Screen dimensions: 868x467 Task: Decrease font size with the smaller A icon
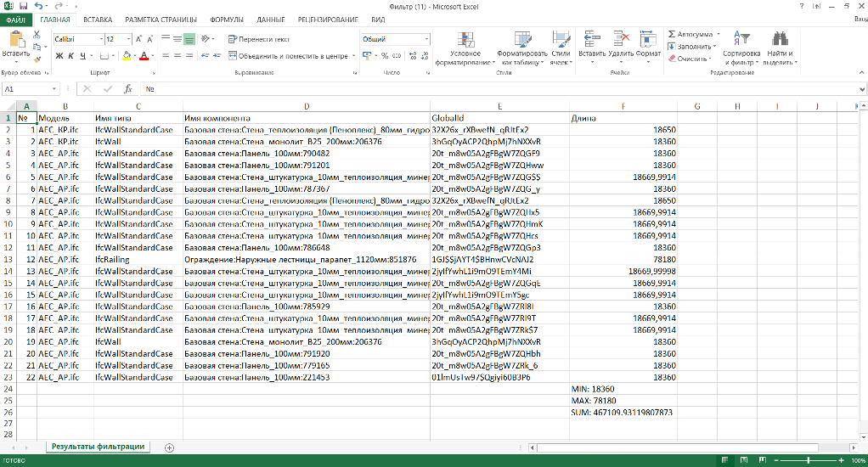click(150, 39)
